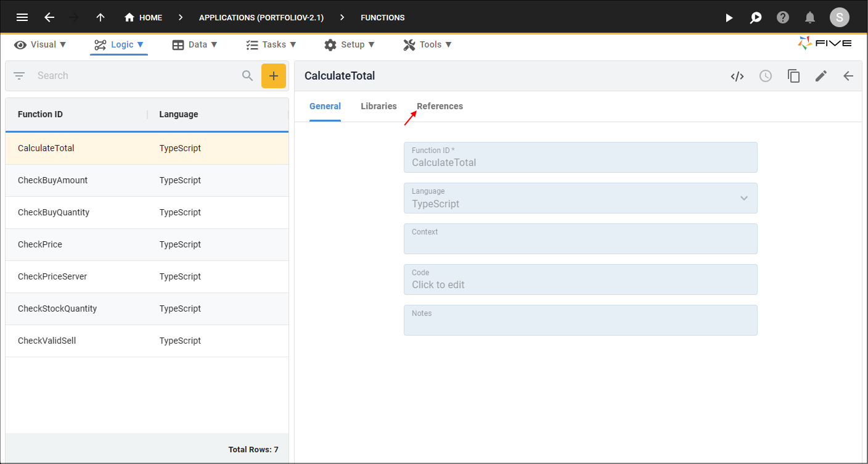Open the Tasks menu
868x464 pixels.
tap(271, 44)
